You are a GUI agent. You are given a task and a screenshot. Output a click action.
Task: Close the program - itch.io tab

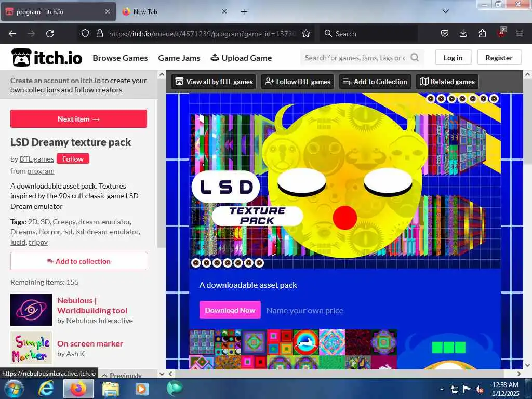pos(107,11)
